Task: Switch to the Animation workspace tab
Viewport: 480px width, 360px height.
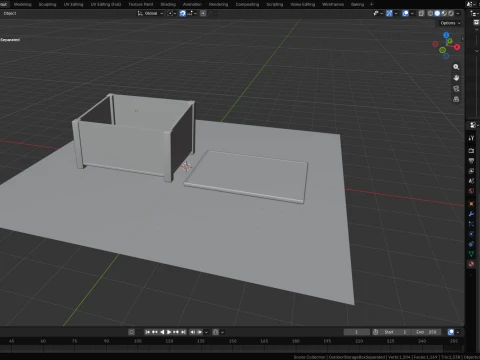Action: pos(192,4)
